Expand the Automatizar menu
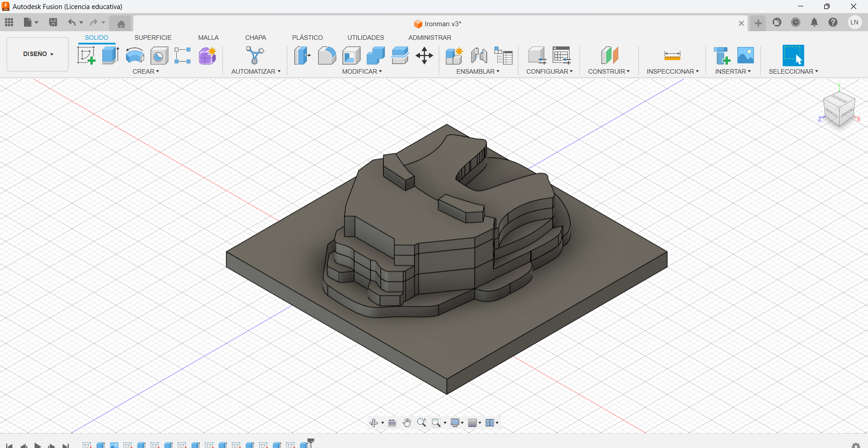The height and width of the screenshot is (448, 868). (256, 71)
